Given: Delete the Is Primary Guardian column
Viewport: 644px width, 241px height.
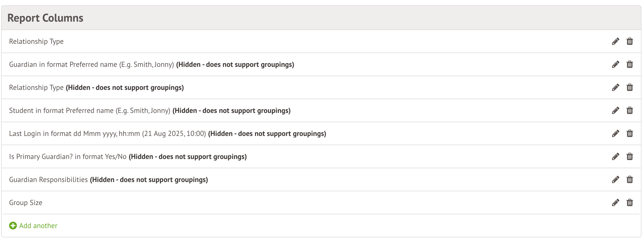Looking at the screenshot, I should click(x=630, y=157).
